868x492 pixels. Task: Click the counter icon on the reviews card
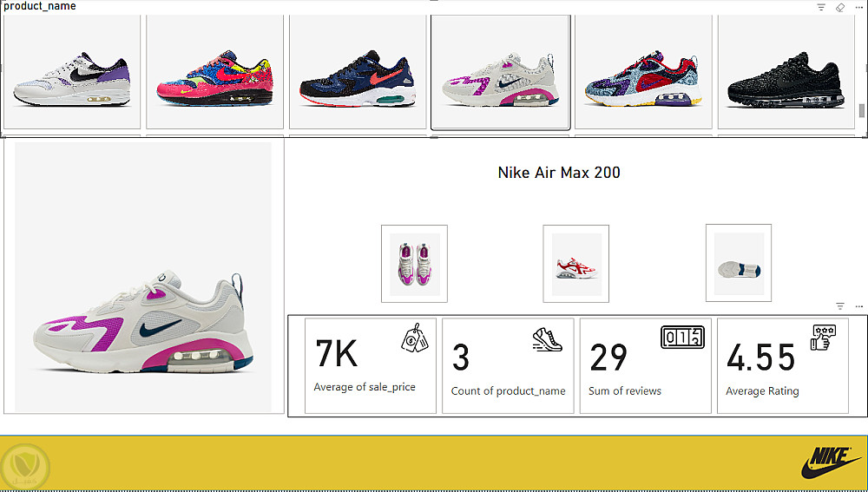[x=682, y=337]
